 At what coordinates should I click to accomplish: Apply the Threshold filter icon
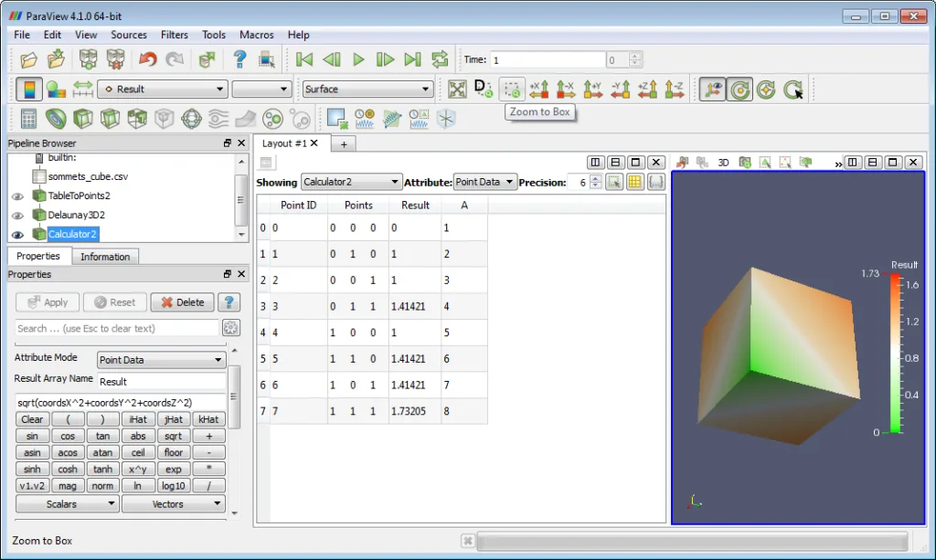click(x=137, y=119)
